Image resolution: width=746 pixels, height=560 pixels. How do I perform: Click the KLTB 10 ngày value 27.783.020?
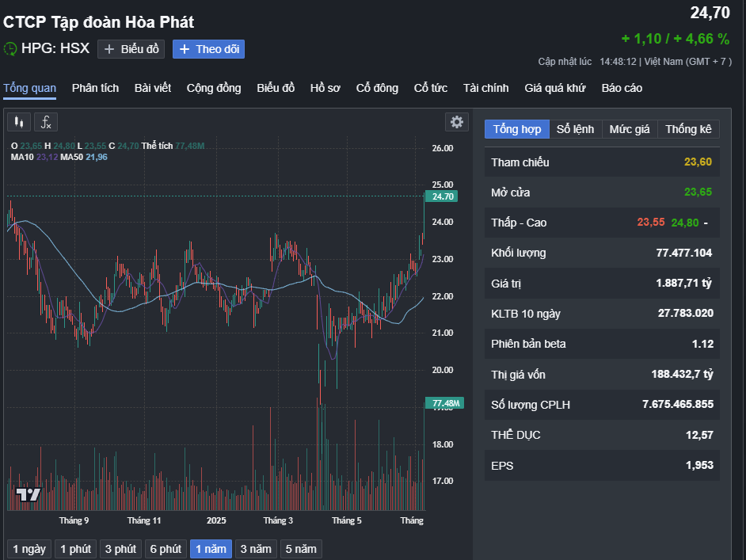click(686, 313)
